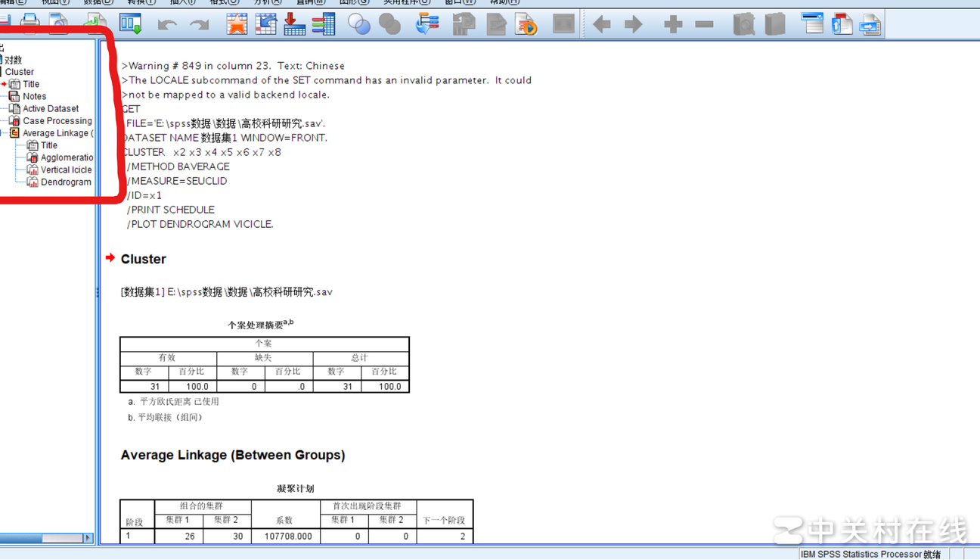
Task: Select Case Processing outline item
Action: 57,120
